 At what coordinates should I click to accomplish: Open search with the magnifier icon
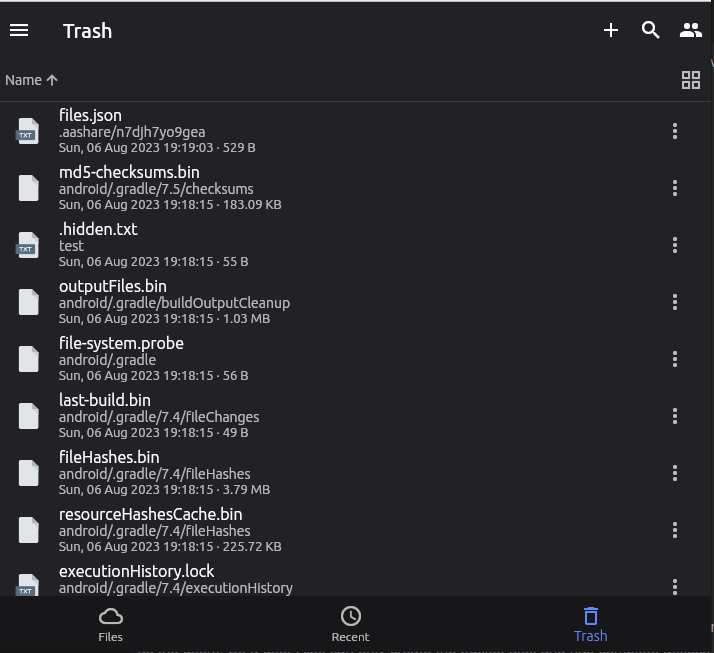[x=650, y=31]
